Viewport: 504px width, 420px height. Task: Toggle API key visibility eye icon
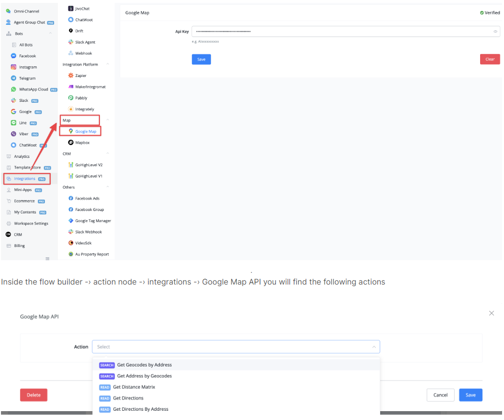click(x=495, y=32)
